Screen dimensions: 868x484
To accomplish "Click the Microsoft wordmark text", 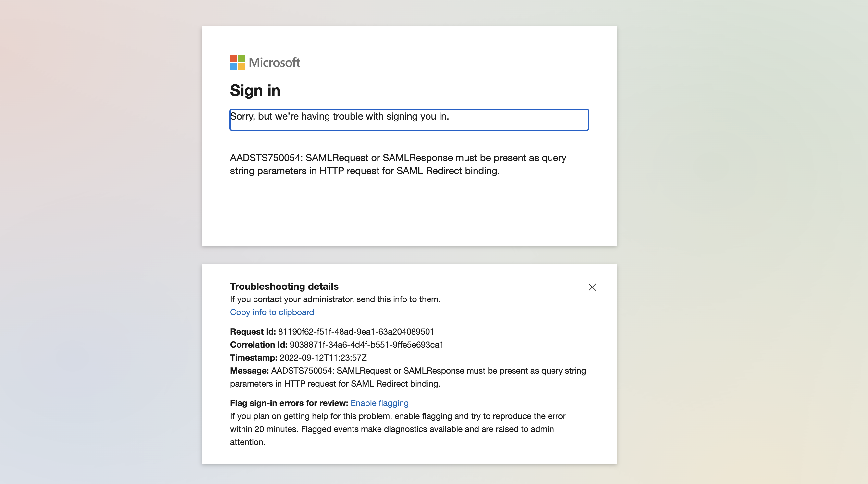I will coord(274,63).
